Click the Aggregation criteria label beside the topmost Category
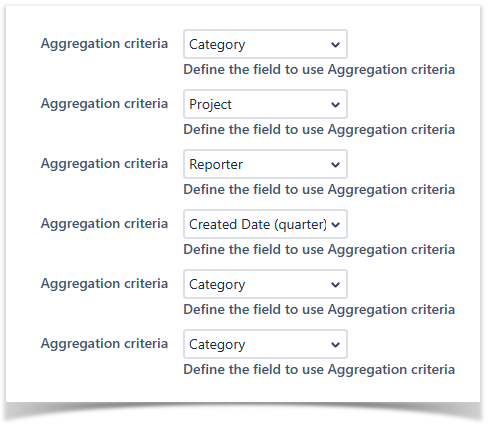 tap(104, 44)
